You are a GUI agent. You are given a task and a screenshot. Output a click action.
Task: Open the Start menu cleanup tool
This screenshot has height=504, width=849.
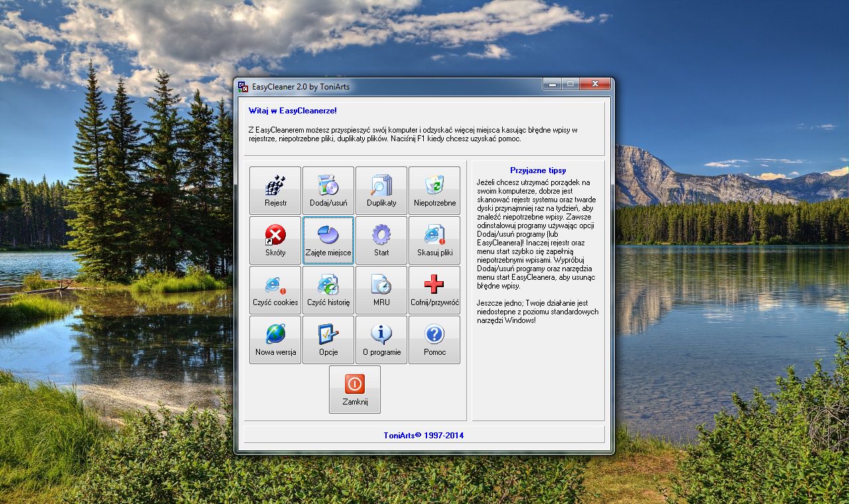pos(381,240)
